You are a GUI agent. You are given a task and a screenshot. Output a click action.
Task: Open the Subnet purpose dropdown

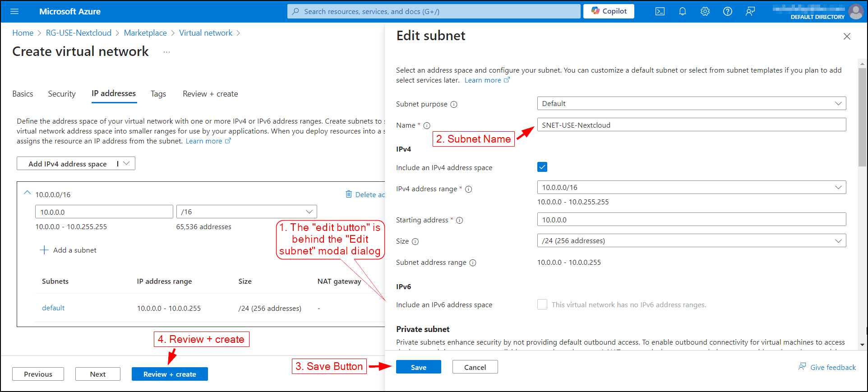click(692, 103)
